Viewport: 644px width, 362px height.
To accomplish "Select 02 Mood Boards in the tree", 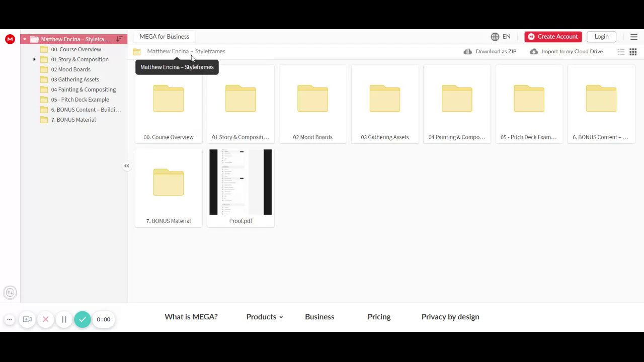I will coord(70,69).
